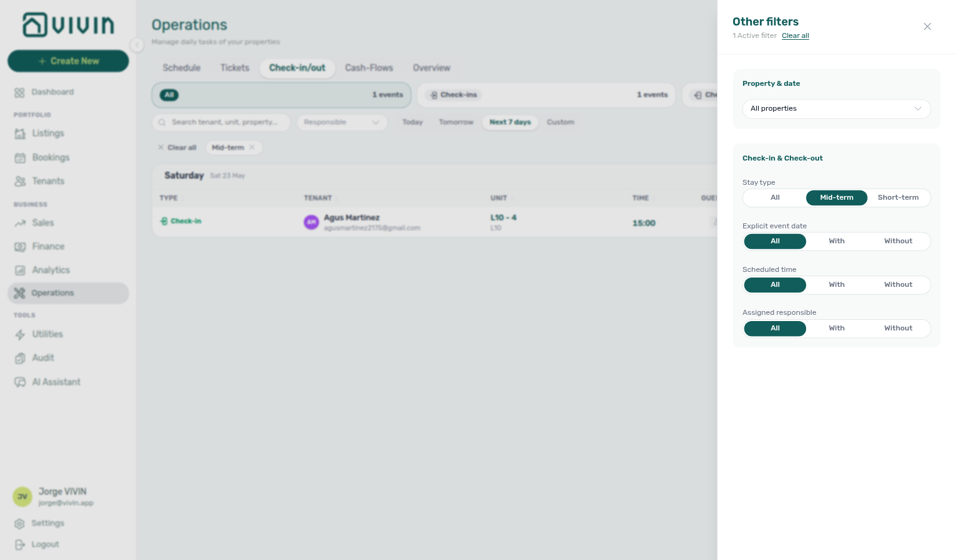Set Explicit event date to All
The width and height of the screenshot is (956, 560).
click(775, 241)
